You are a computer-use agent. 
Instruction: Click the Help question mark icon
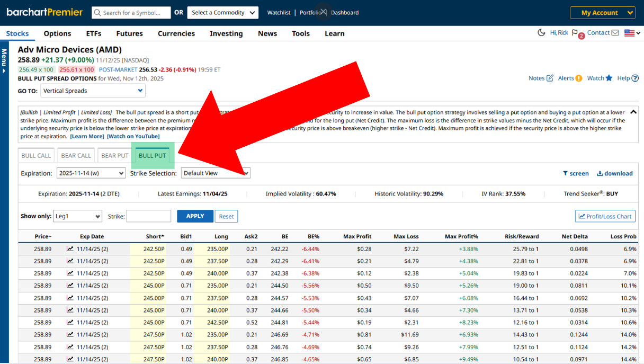[635, 78]
